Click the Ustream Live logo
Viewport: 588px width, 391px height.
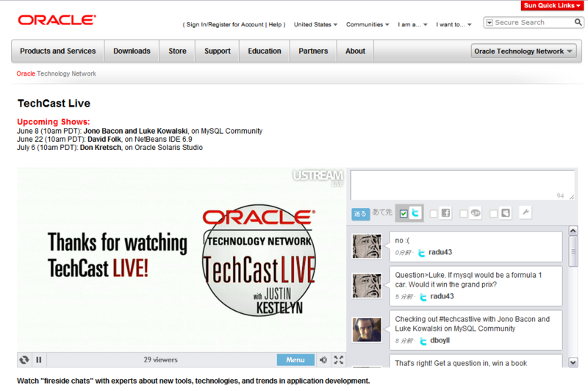point(318,177)
